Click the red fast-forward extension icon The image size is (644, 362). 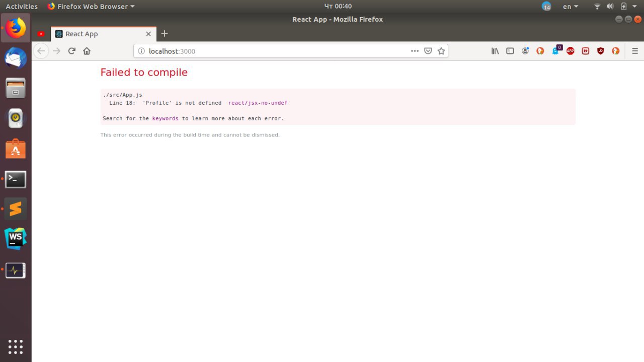tap(586, 51)
